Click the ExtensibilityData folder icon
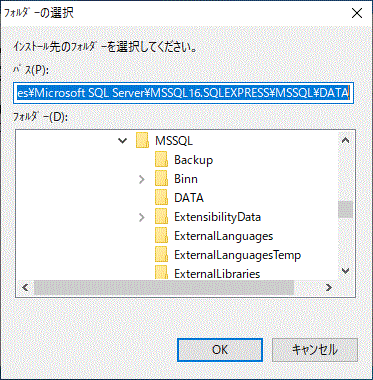The image size is (373, 380). (161, 217)
